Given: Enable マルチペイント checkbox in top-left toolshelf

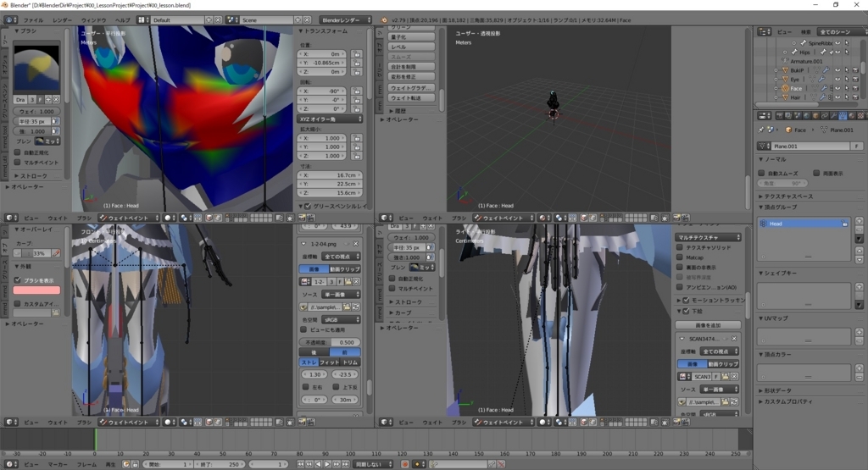Looking at the screenshot, I should point(18,162).
